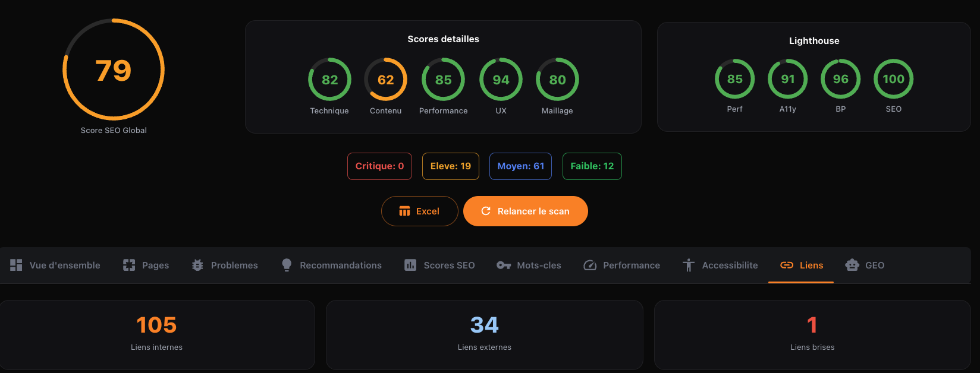Export the report with the Excel button

[x=419, y=211]
